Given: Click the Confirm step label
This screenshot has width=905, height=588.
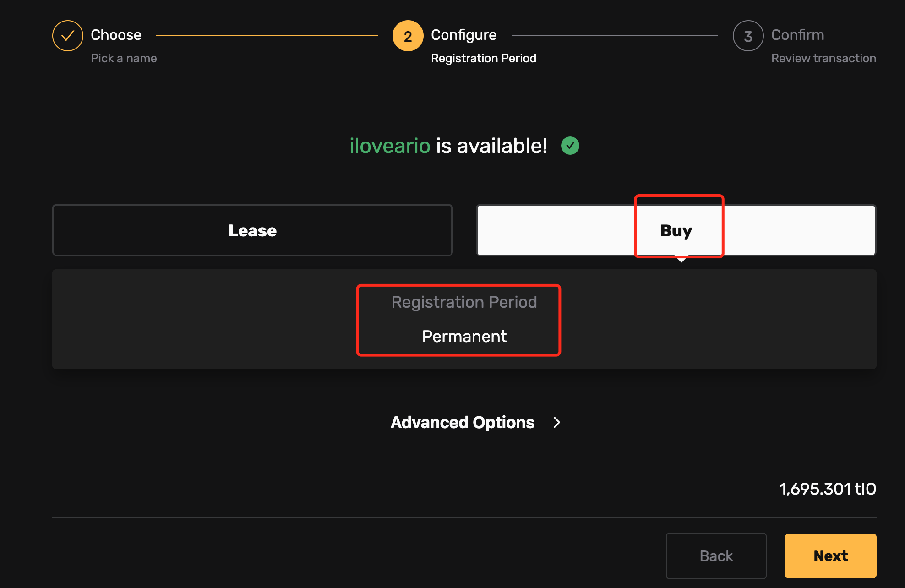Looking at the screenshot, I should point(798,35).
